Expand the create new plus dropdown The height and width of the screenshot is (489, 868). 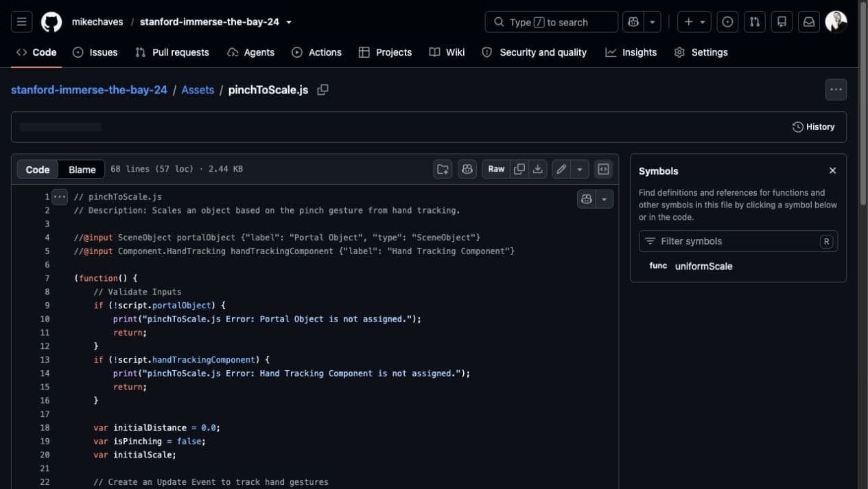click(695, 22)
